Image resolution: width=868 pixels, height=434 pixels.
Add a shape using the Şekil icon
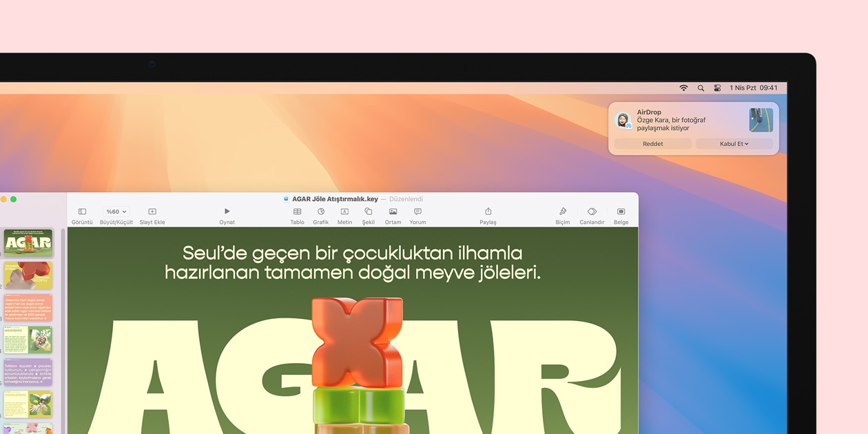point(368,214)
